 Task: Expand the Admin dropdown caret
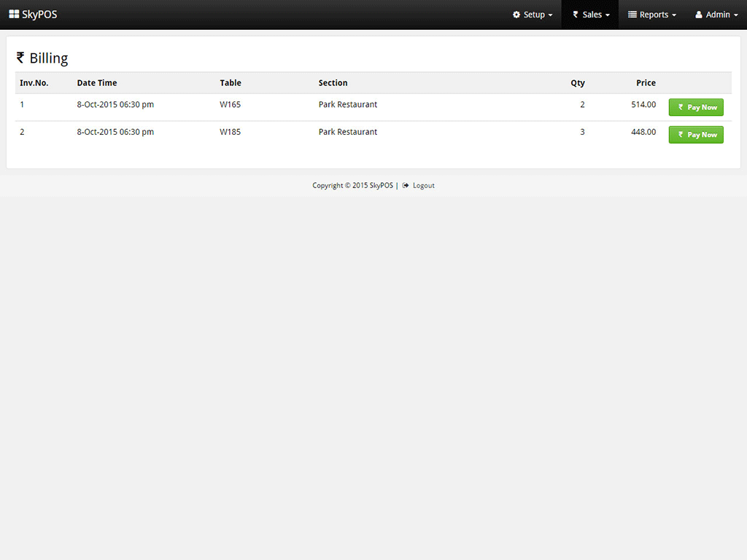(x=735, y=15)
